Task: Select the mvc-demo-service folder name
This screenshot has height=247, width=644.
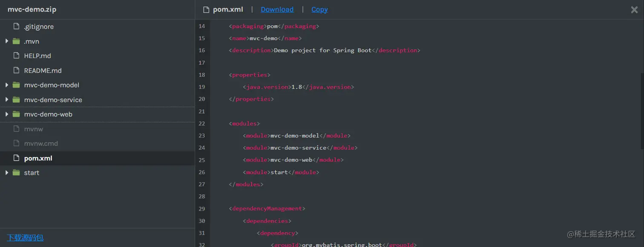Action: (53, 100)
